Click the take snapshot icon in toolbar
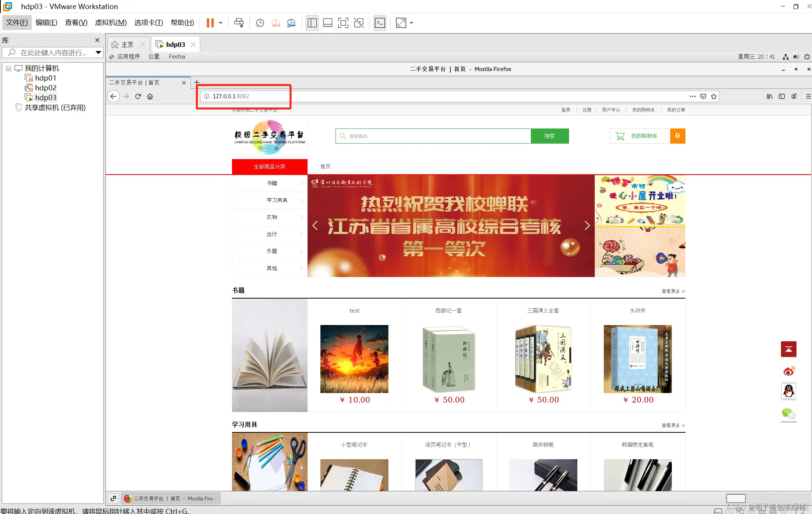The image size is (812, 514). coord(260,23)
